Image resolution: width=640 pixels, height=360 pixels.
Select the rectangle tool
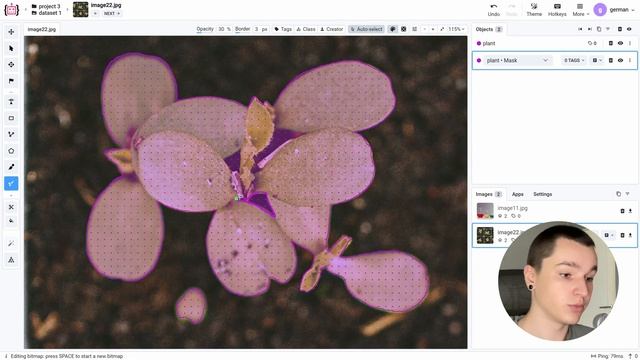[x=11, y=118]
